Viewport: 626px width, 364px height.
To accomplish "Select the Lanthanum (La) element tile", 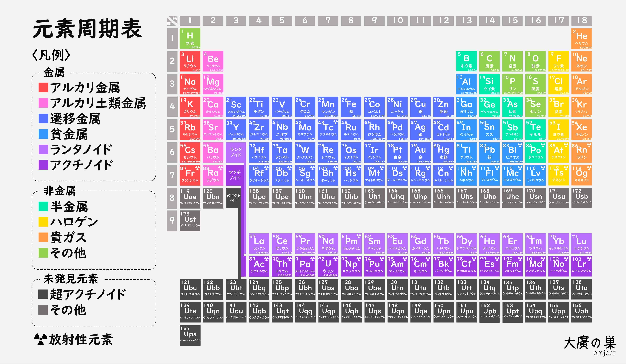I will [259, 243].
